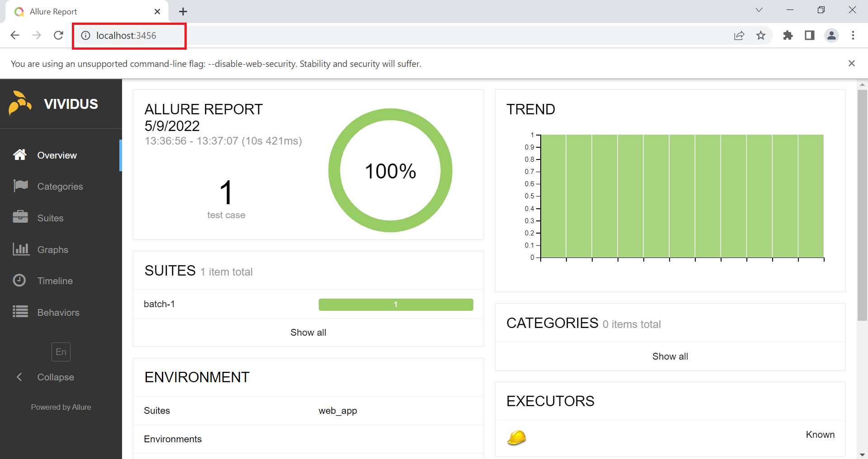Toggle the En language switcher
The width and height of the screenshot is (868, 459).
[61, 352]
